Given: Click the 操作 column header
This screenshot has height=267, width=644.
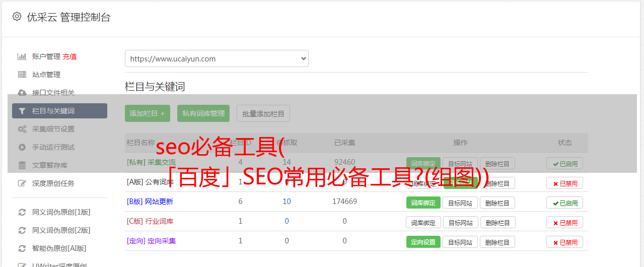Looking at the screenshot, I should [460, 143].
